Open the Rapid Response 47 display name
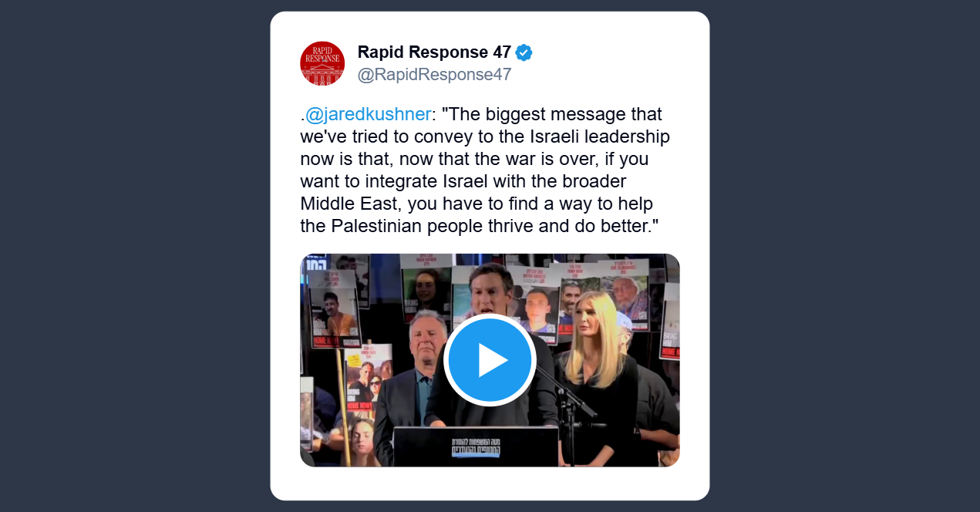The height and width of the screenshot is (512, 980). pos(434,52)
